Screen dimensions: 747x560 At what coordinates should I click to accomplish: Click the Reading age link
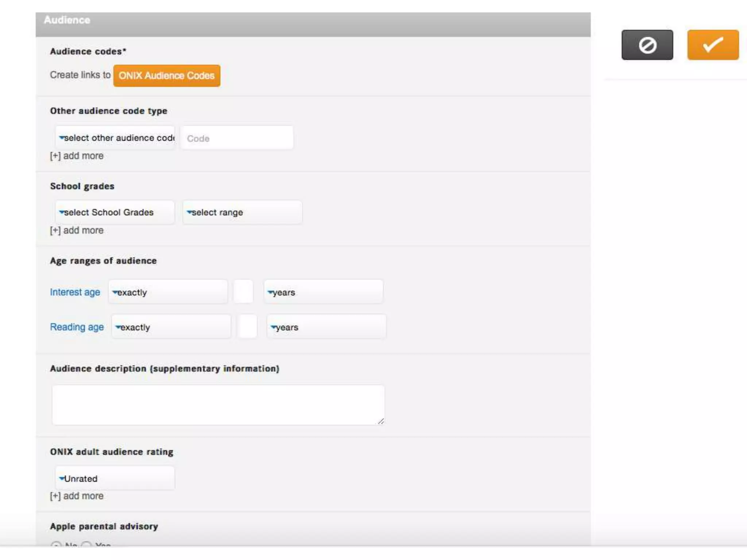77,327
